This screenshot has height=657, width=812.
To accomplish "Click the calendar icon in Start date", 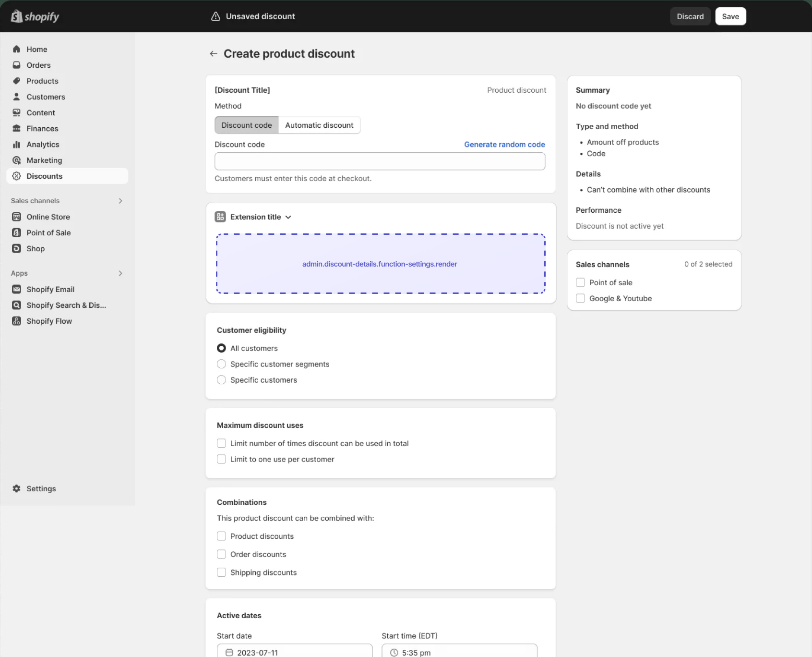I will pos(229,652).
